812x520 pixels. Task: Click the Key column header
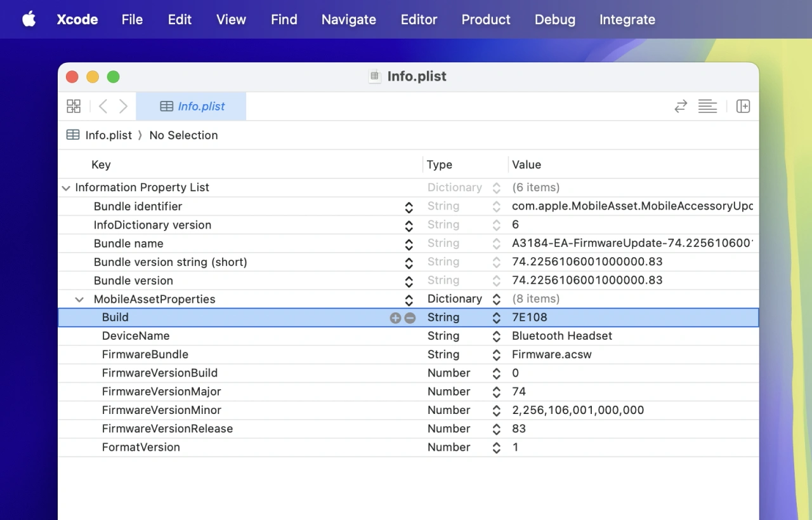[101, 165]
